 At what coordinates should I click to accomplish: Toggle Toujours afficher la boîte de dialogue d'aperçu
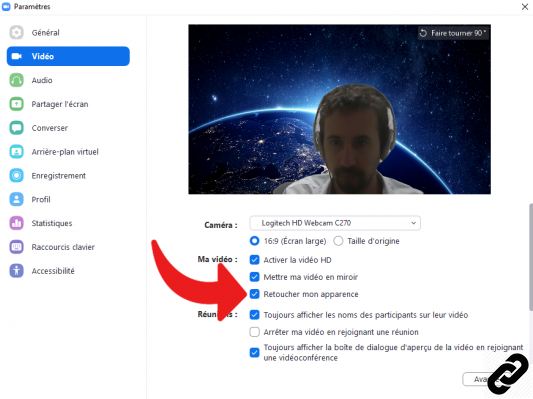(x=254, y=352)
